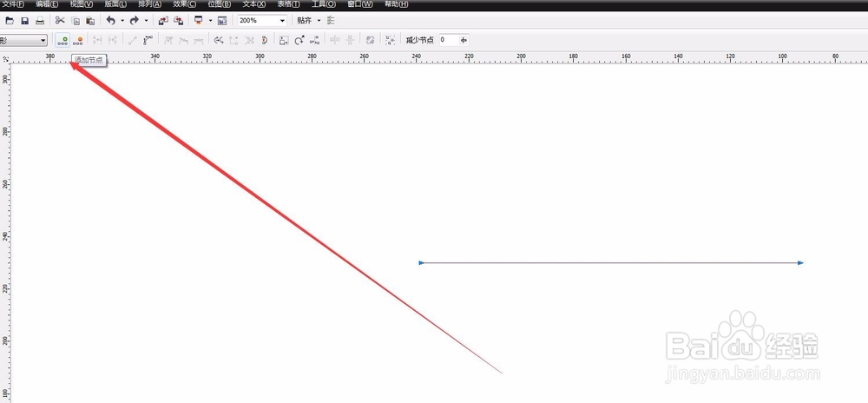Expand the undo history dropdown arrow
Screen dimensions: 868x403
click(x=122, y=21)
